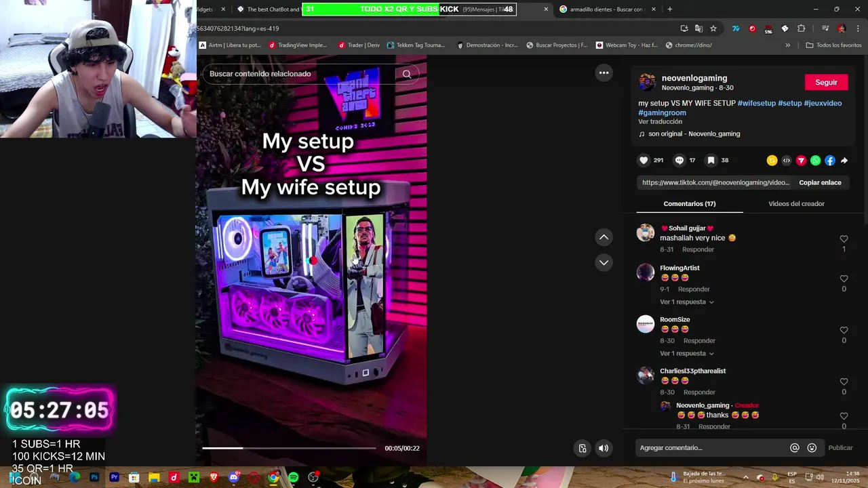Like FlowingArtist's comment
This screenshot has width=868, height=488.
point(844,279)
